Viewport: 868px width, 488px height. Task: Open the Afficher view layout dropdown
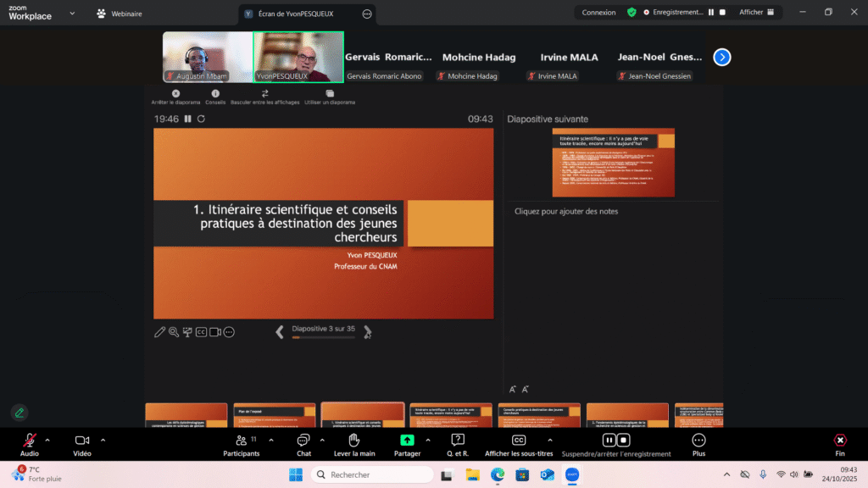tap(757, 13)
